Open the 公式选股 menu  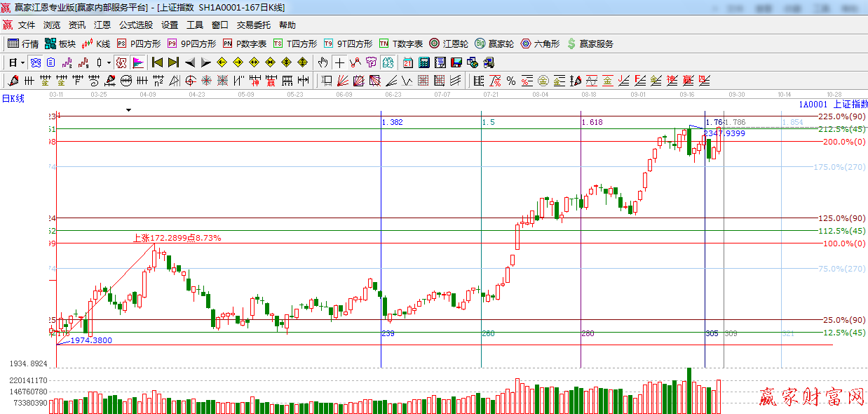click(x=135, y=25)
